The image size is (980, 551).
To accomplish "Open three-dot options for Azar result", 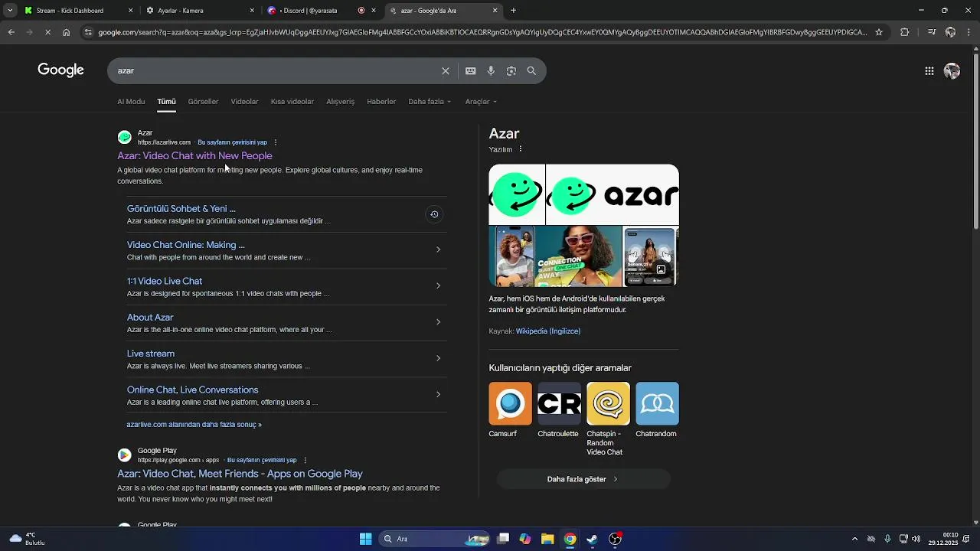I will 276,142.
